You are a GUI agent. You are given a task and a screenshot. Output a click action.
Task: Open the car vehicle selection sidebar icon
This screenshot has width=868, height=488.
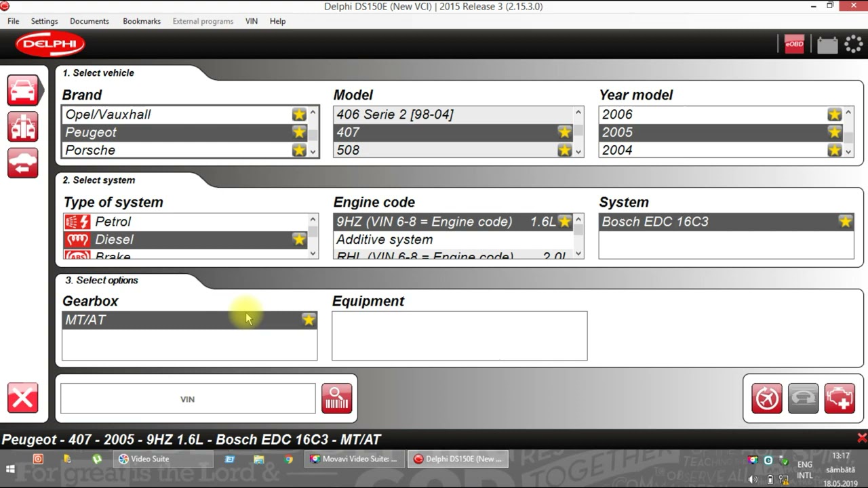click(22, 89)
